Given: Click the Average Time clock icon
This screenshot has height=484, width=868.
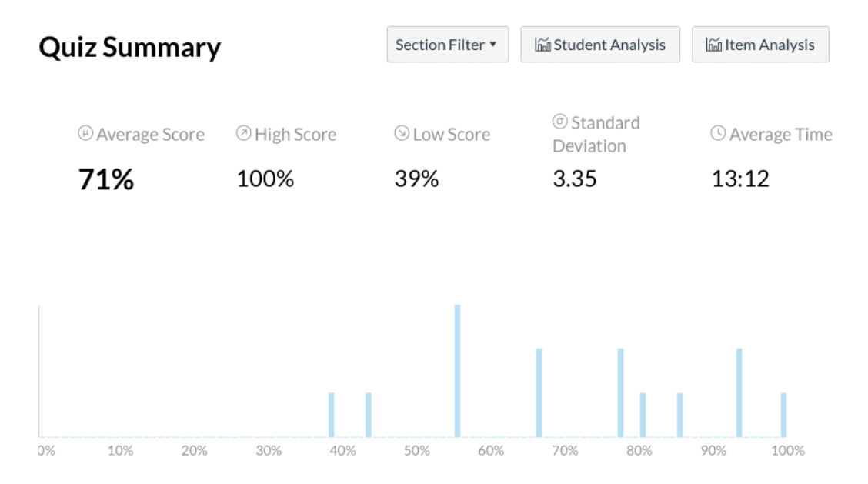Looking at the screenshot, I should tap(717, 134).
